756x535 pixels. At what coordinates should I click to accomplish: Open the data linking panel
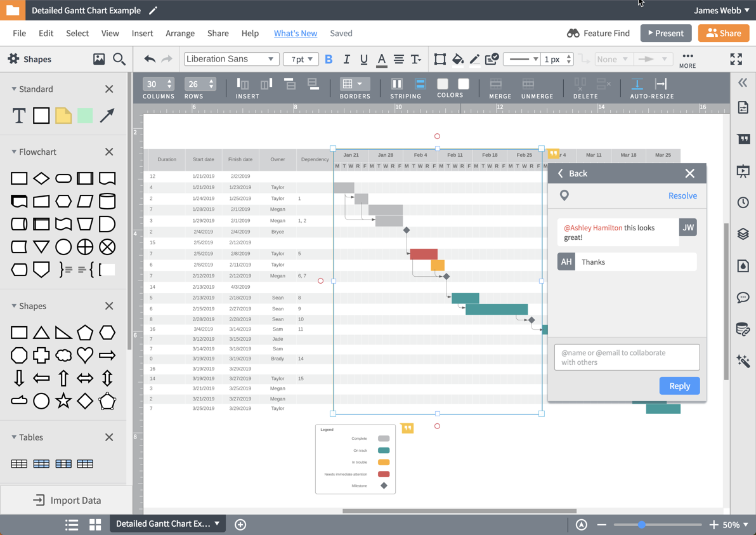743,329
